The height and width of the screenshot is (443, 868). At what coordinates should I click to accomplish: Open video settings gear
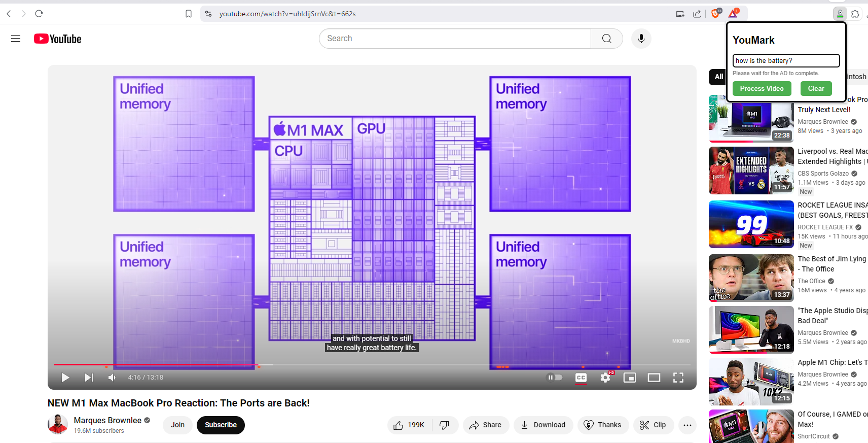(x=605, y=378)
